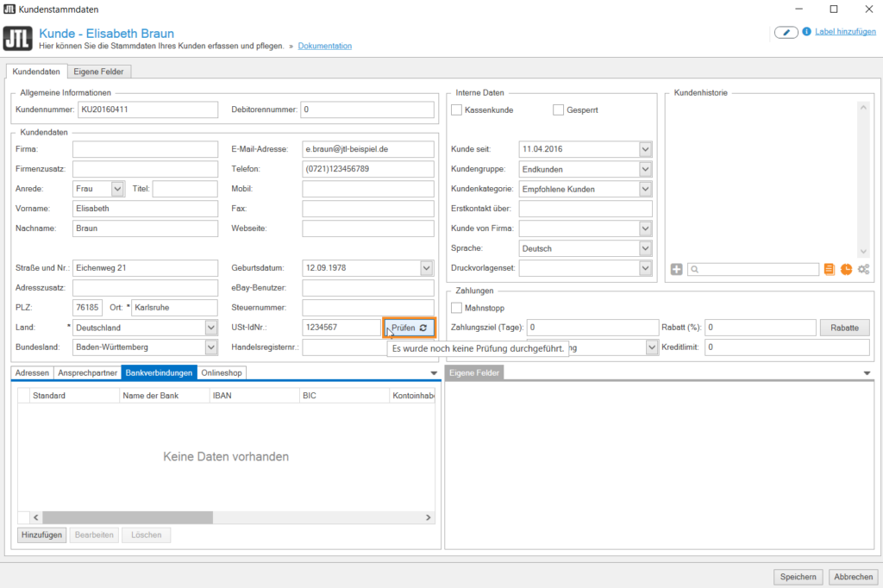Tick the Gesperrt checkbox
The width and height of the screenshot is (883, 588).
(x=558, y=109)
